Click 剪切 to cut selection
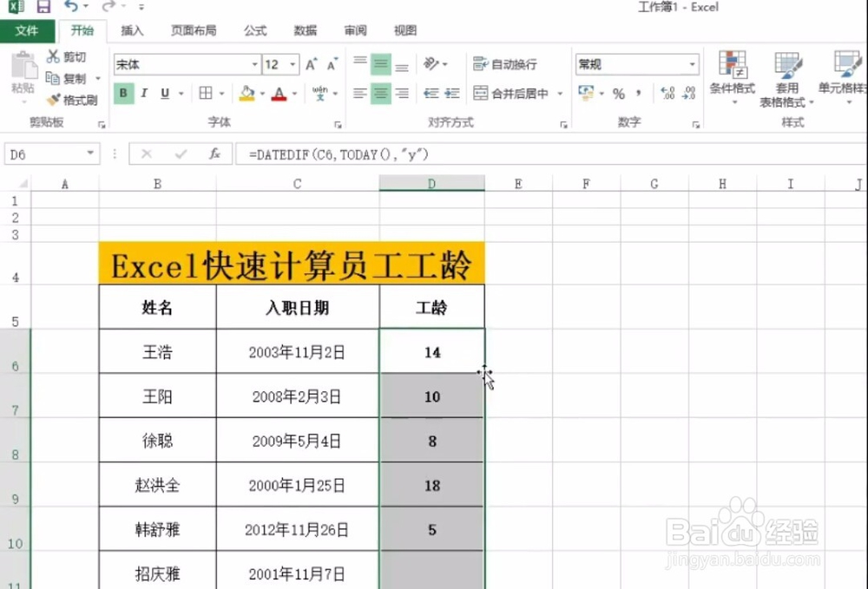The image size is (868, 589). click(67, 56)
